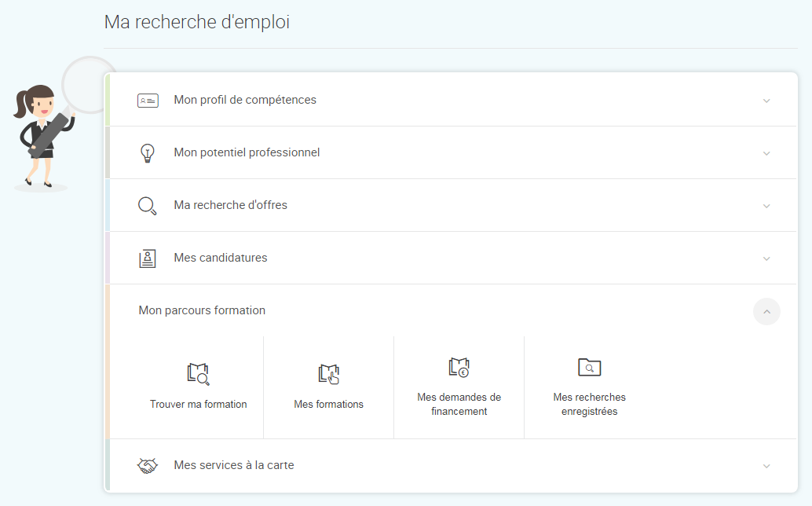
Task: Click the handshake icon for Mes services à la carte
Action: (x=148, y=466)
